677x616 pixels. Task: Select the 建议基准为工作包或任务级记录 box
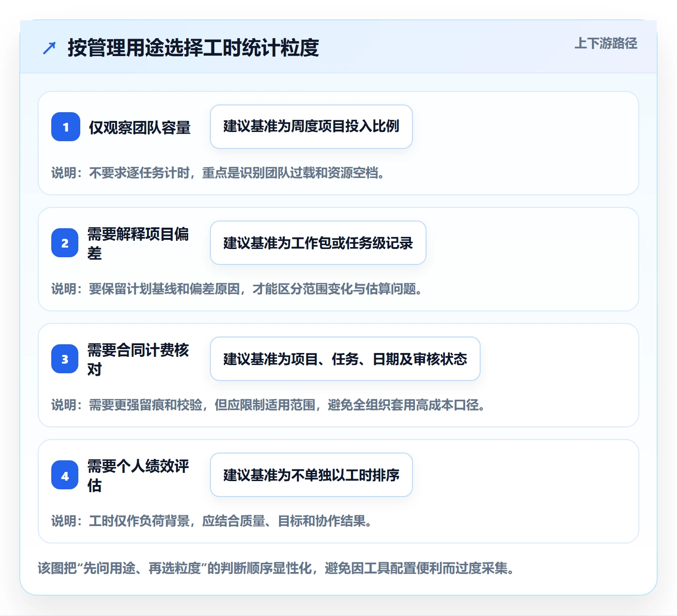pos(318,243)
